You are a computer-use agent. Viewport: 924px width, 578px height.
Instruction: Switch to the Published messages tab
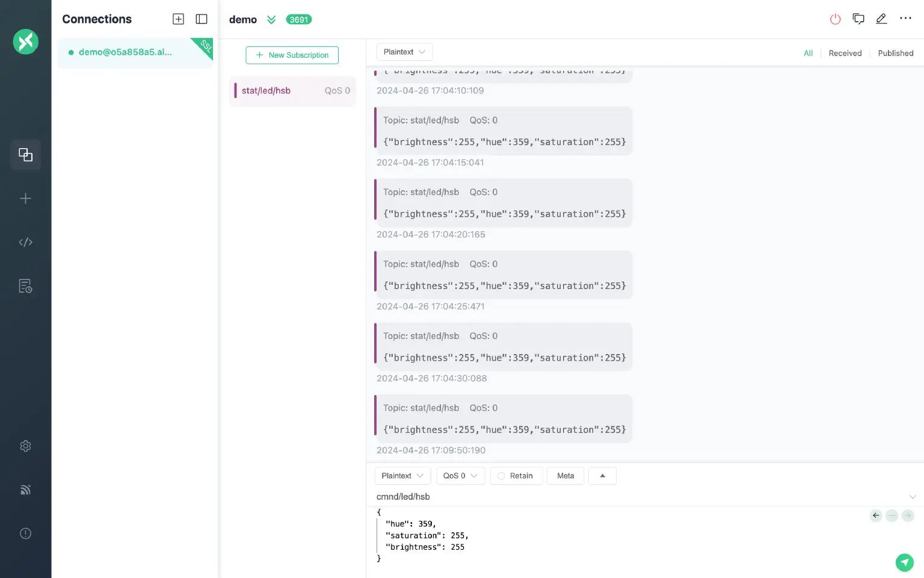[x=895, y=53]
